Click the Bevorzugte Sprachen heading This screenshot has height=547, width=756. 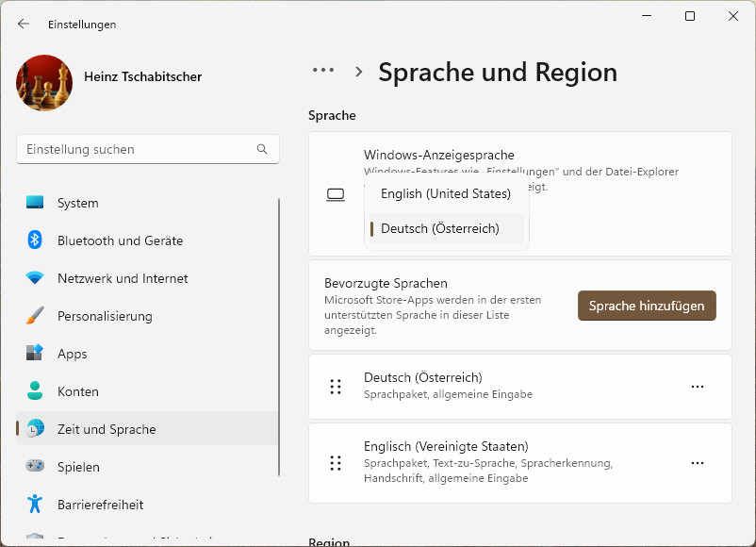point(386,283)
